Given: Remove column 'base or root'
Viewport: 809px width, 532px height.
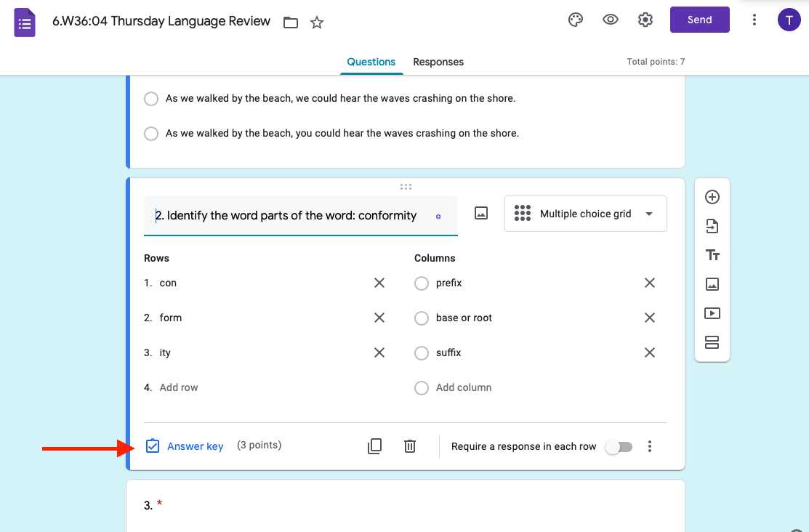Looking at the screenshot, I should tap(650, 318).
